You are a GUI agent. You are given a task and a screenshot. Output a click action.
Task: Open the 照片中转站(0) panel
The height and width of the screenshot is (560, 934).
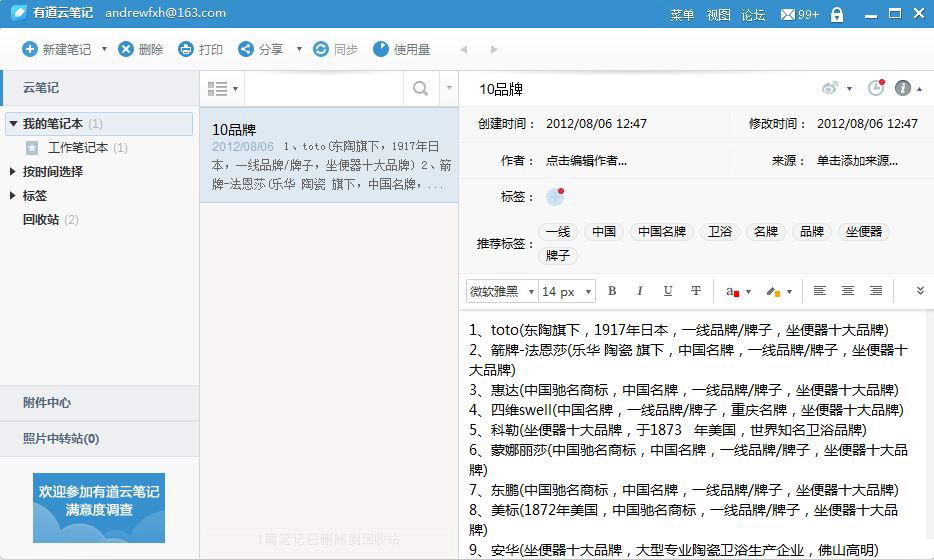point(99,439)
